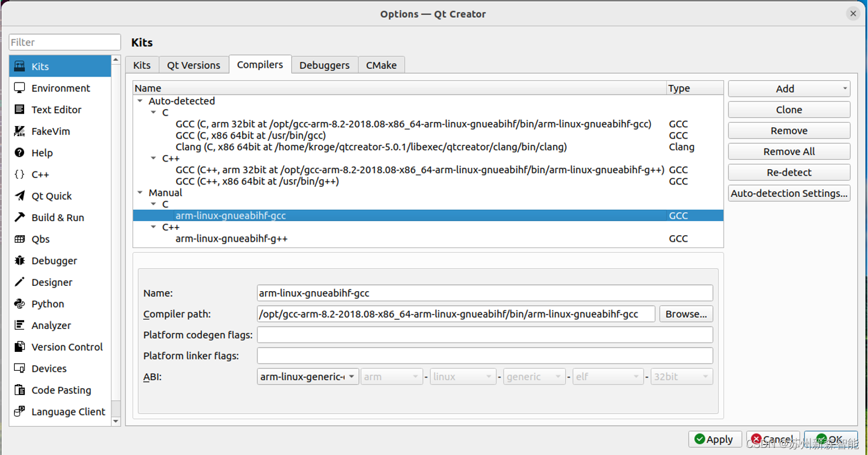Open the FakeVim settings icon in sidebar

19,131
